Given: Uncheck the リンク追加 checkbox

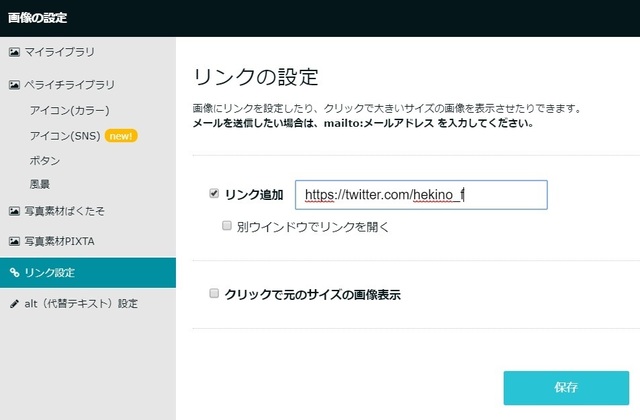Looking at the screenshot, I should (x=214, y=193).
